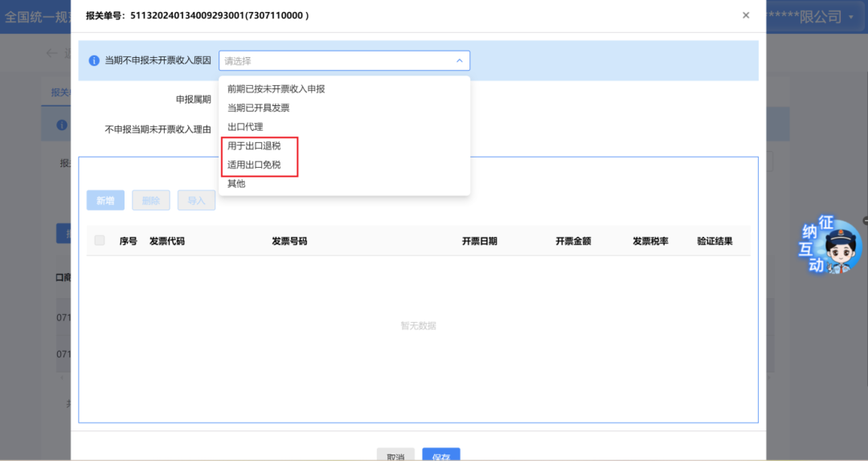Click the 导入 button
This screenshot has width=868, height=461.
(x=196, y=200)
